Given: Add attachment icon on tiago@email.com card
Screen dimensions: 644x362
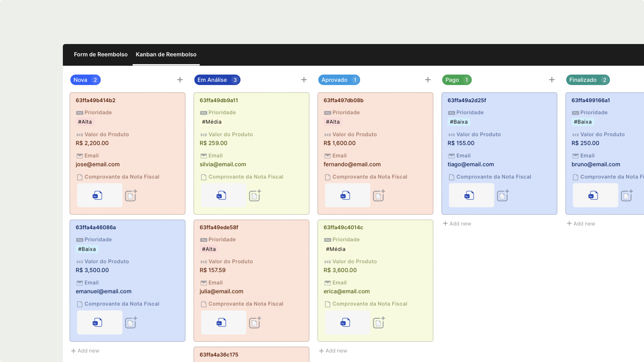Looking at the screenshot, I should click(x=503, y=195).
